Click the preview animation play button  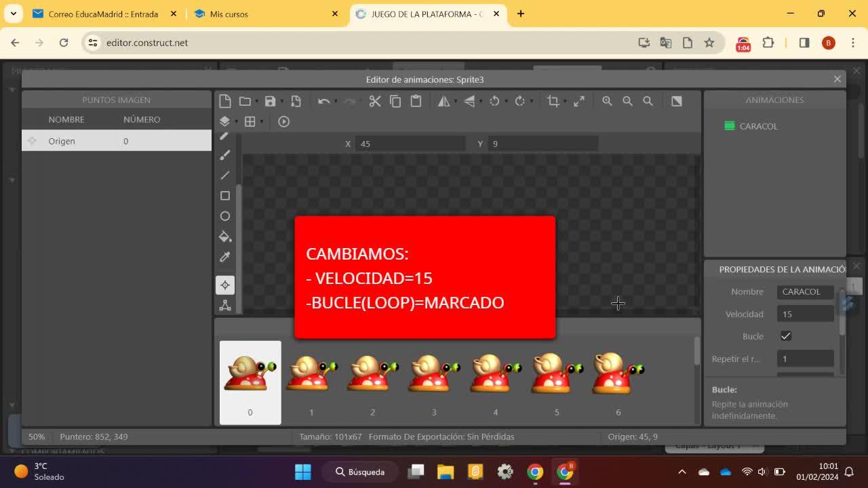(x=284, y=121)
